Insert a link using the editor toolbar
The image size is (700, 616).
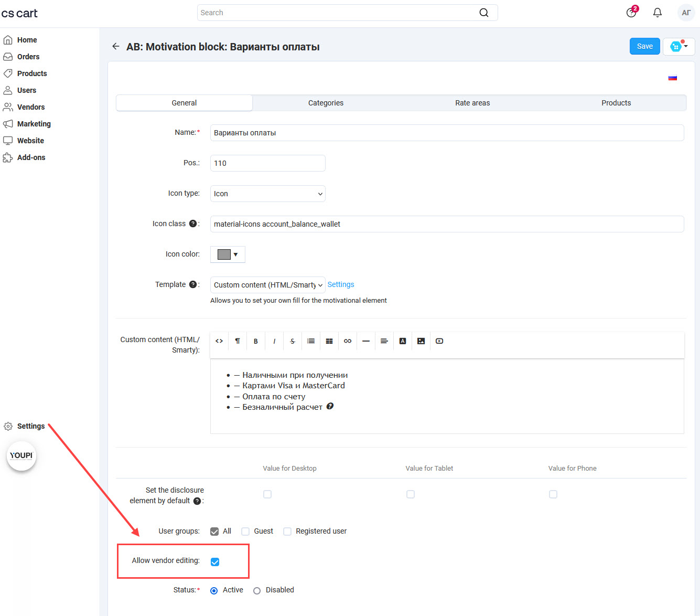348,341
